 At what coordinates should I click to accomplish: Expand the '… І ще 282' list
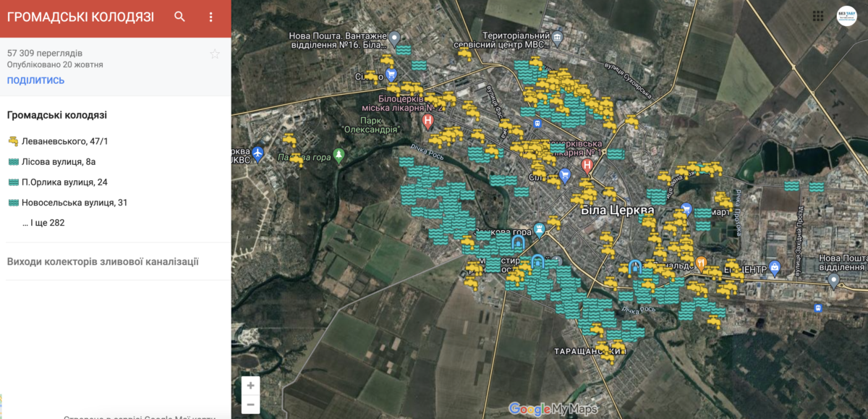click(x=43, y=223)
